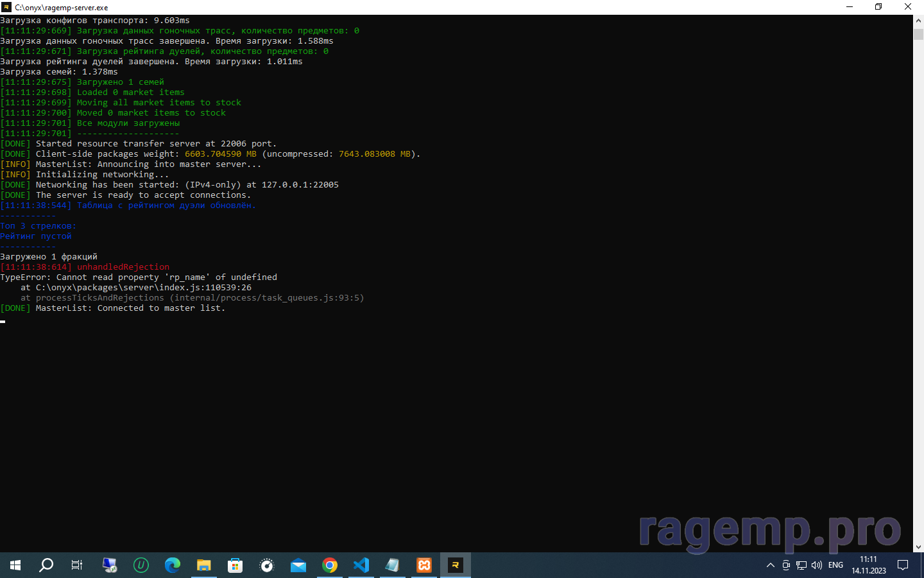Open File Explorer from the taskbar
This screenshot has width=924, height=578.
point(204,565)
